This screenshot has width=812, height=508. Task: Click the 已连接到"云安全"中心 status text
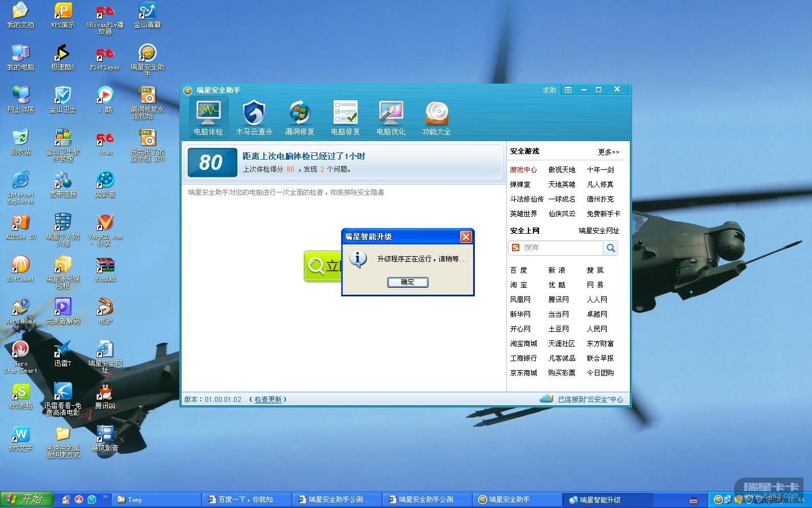590,400
